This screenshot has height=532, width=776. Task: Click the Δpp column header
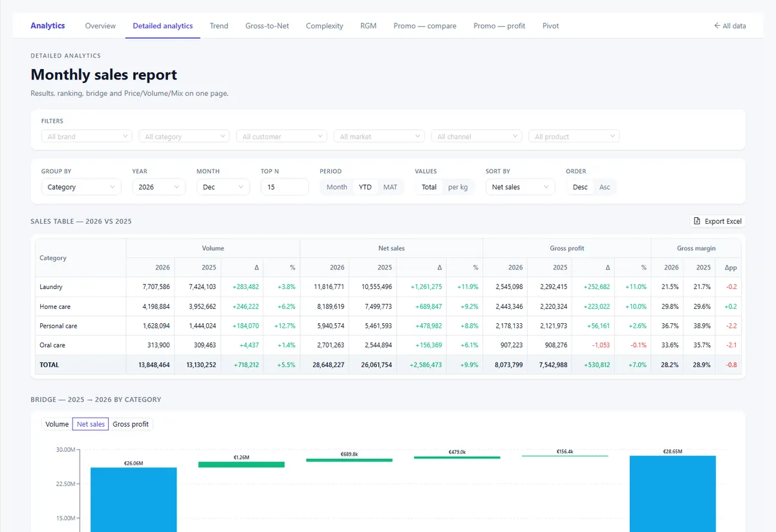click(x=730, y=268)
